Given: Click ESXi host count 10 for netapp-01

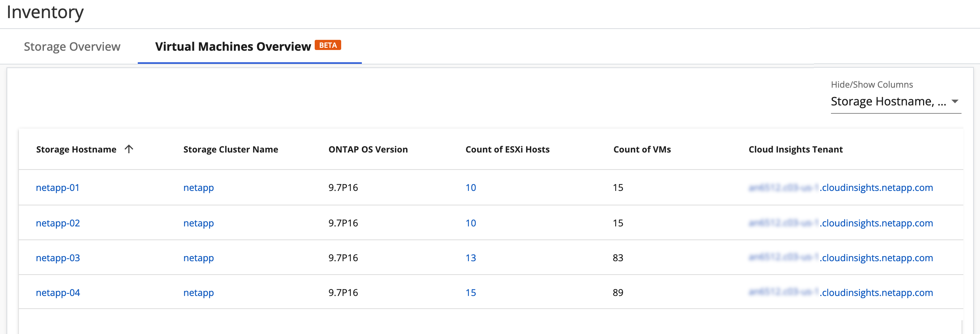Looking at the screenshot, I should [x=471, y=187].
